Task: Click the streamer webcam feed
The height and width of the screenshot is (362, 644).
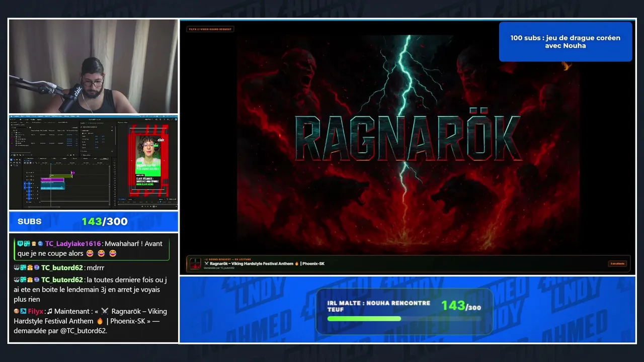Action: click(x=94, y=66)
